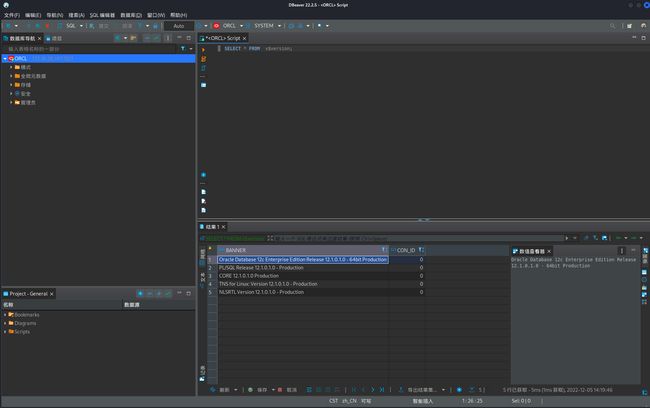Open the filter icon in the database navigator search
650x408 pixels.
pos(183,49)
